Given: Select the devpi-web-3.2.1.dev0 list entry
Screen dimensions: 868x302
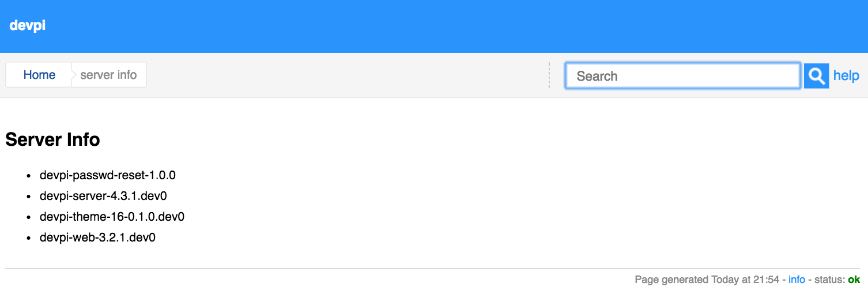Looking at the screenshot, I should [97, 237].
